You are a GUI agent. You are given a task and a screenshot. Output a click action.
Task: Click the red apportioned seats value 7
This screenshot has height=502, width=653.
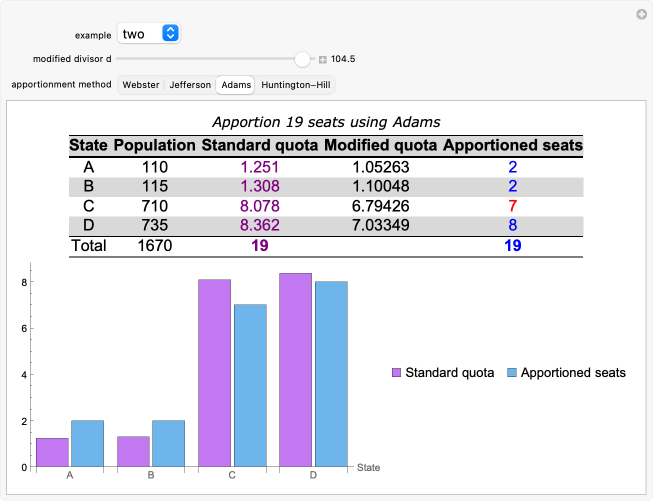tap(512, 206)
